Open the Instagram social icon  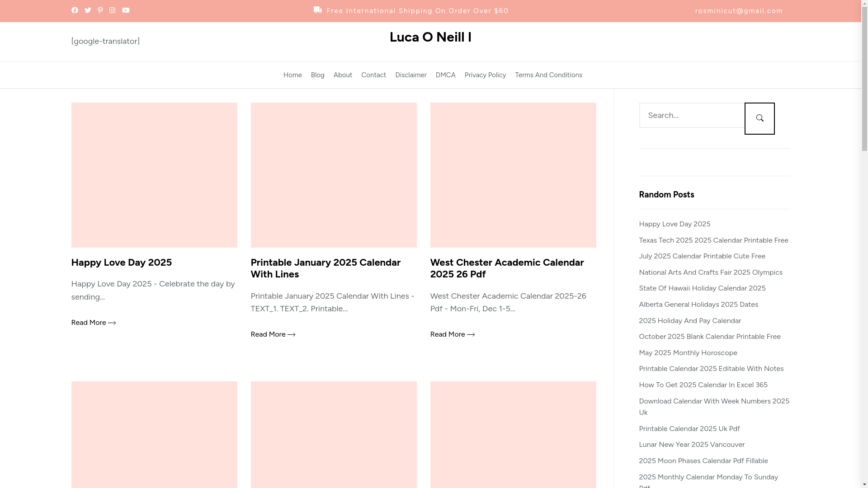112,10
